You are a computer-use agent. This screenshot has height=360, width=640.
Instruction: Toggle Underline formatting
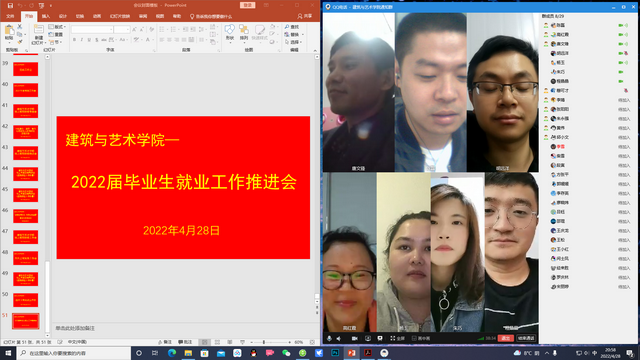click(x=89, y=40)
